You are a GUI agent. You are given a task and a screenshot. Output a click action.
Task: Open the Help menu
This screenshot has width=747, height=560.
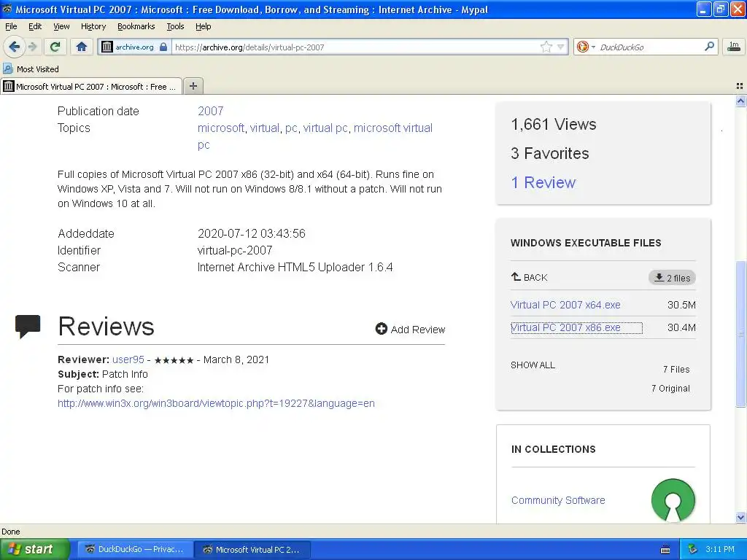click(x=203, y=26)
